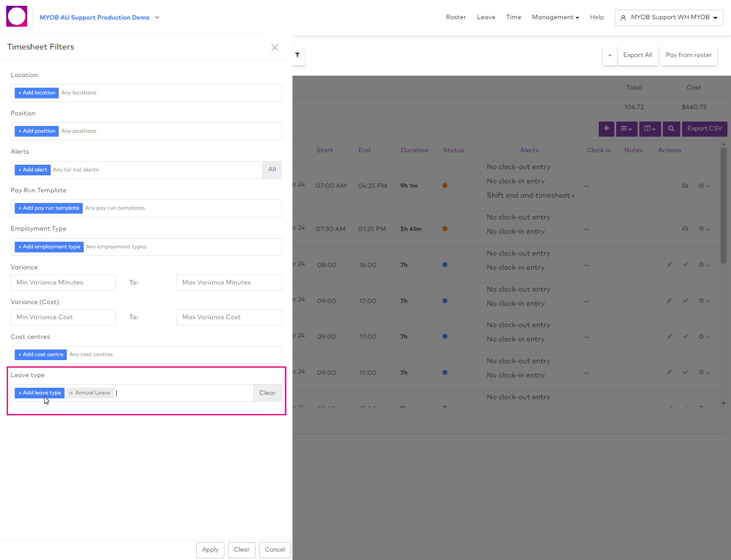Click the Min Variance Minutes field

click(x=63, y=283)
